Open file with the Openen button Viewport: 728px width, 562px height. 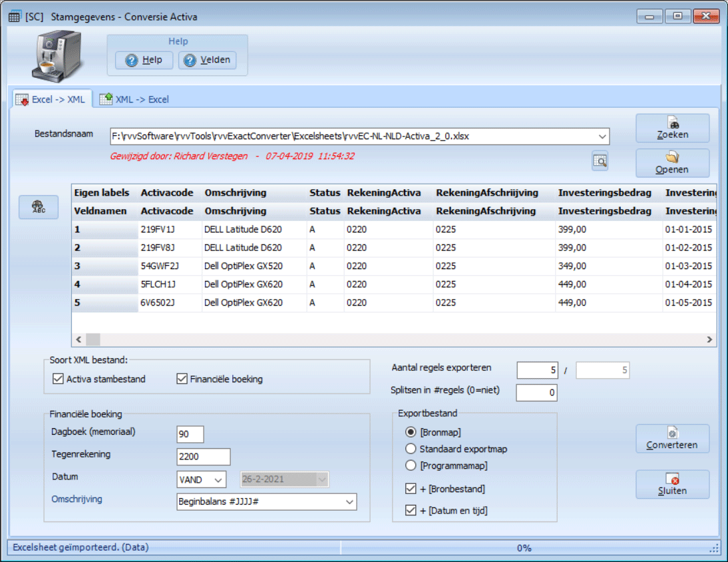tap(672, 163)
